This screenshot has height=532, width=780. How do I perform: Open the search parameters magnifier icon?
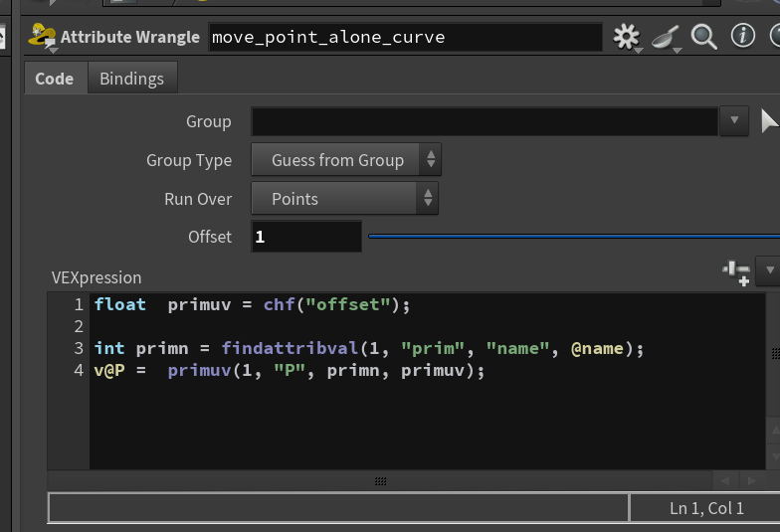click(x=704, y=36)
